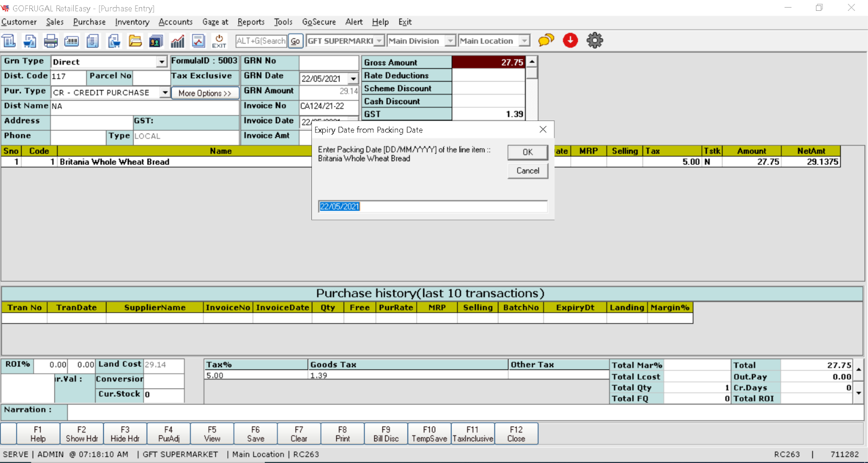Image resolution: width=868 pixels, height=463 pixels.
Task: Click Cancel in the packing date dialog
Action: 527,171
